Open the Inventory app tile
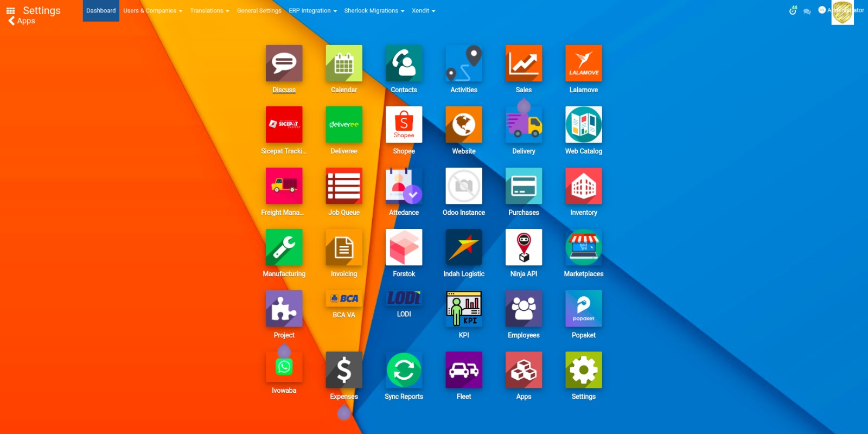868x434 pixels. click(x=584, y=186)
